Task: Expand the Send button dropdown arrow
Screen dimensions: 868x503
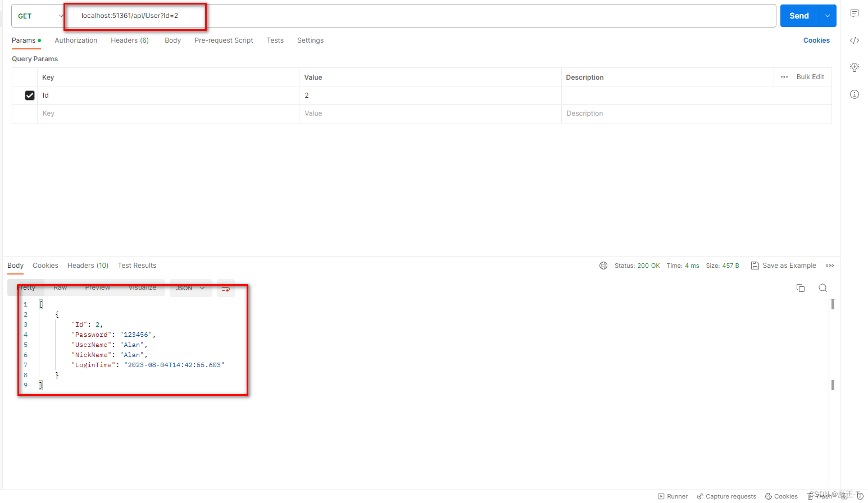Action: point(828,16)
